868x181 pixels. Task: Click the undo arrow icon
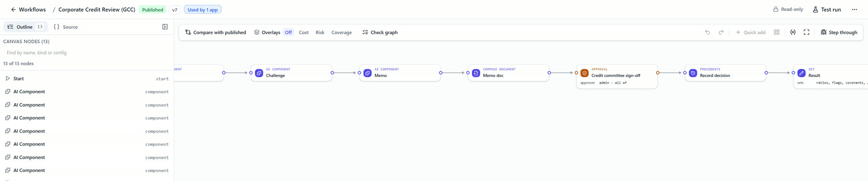pos(707,32)
